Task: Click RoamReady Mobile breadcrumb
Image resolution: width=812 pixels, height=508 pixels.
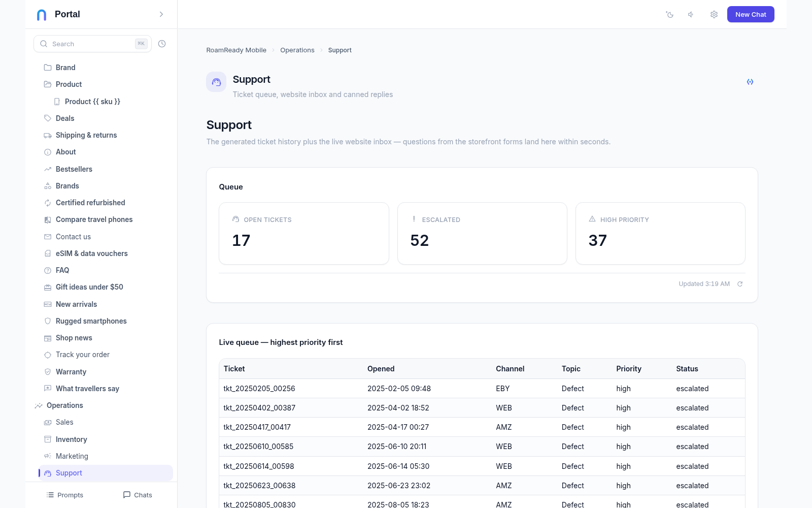Action: [x=236, y=50]
